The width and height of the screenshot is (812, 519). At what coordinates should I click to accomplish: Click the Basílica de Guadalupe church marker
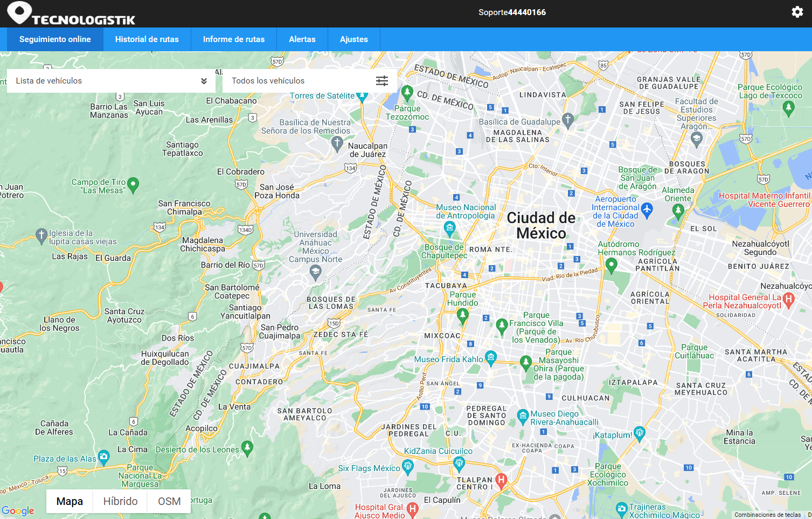568,120
